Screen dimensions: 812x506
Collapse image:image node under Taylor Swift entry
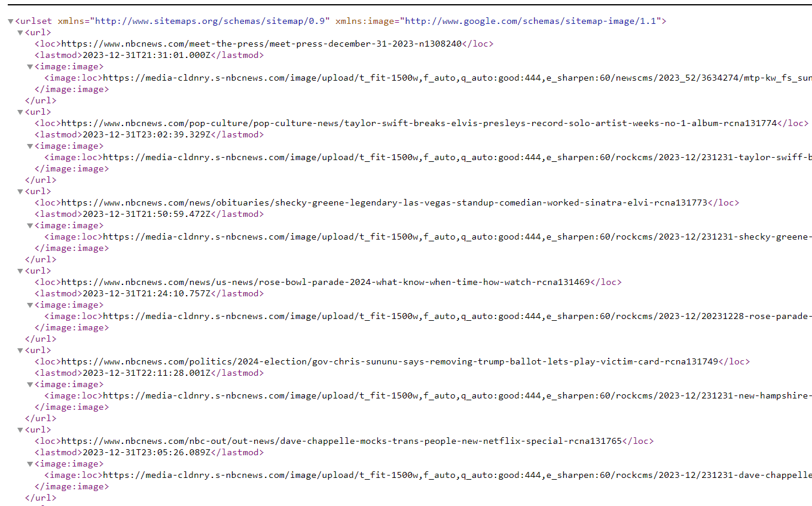click(29, 146)
